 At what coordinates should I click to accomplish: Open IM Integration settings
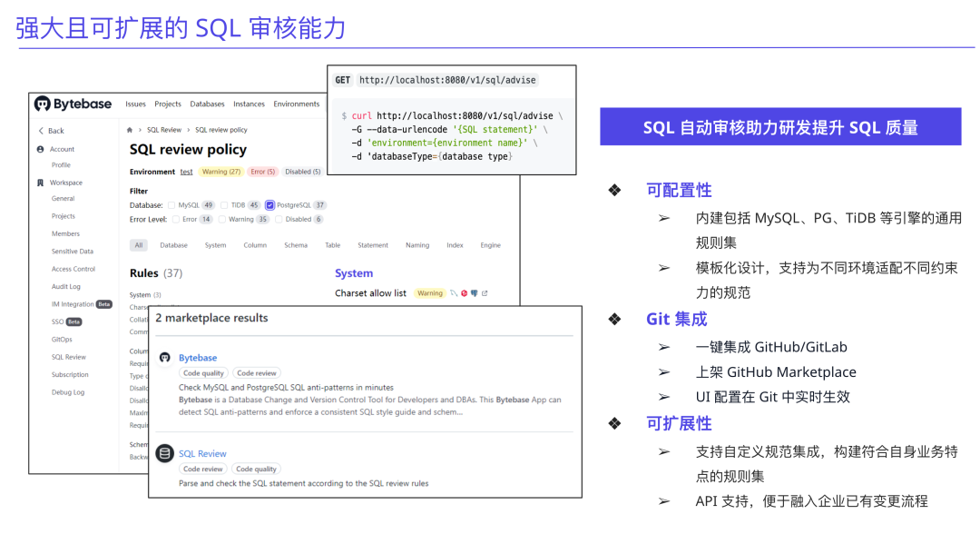[82, 304]
